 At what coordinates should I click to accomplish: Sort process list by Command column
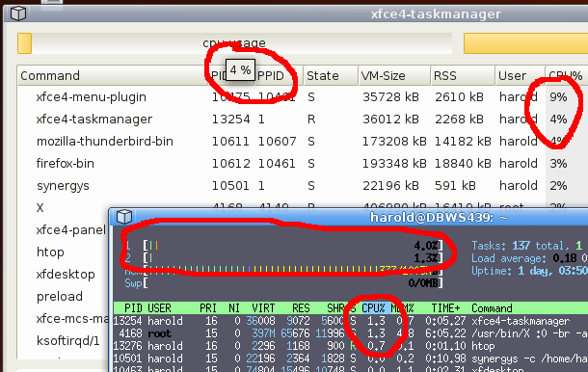pyautogui.click(x=113, y=76)
